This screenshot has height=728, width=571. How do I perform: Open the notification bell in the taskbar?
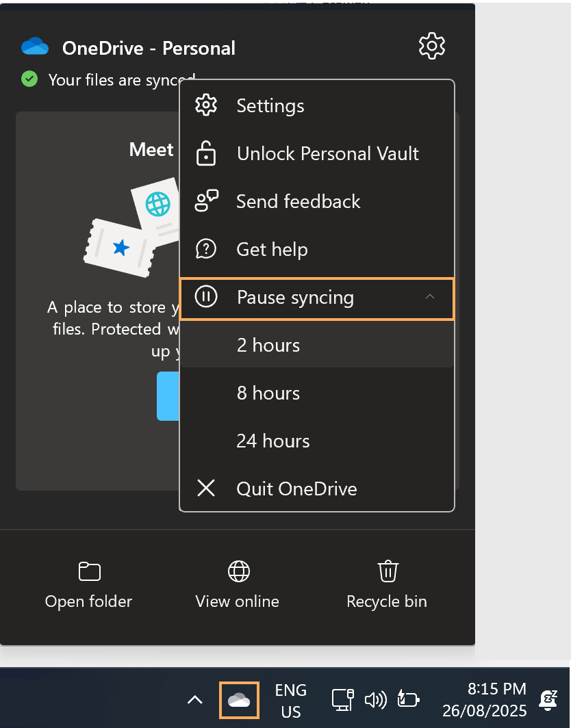click(548, 699)
